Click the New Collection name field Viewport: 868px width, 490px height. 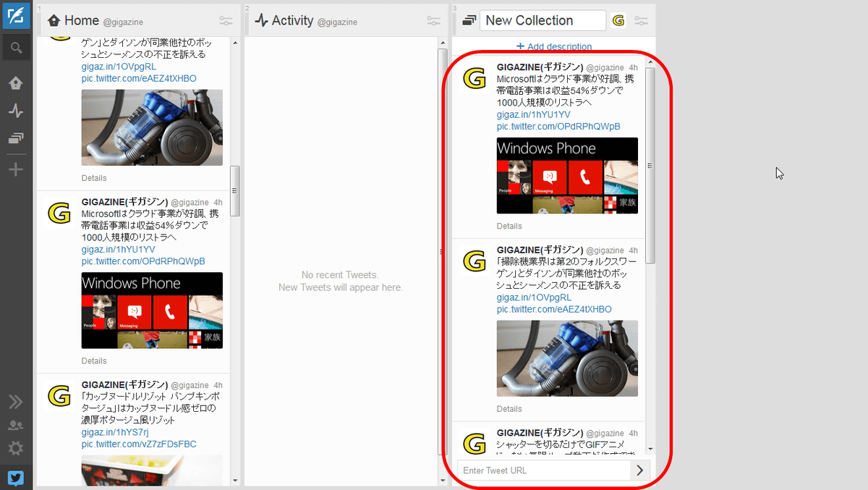tap(542, 20)
